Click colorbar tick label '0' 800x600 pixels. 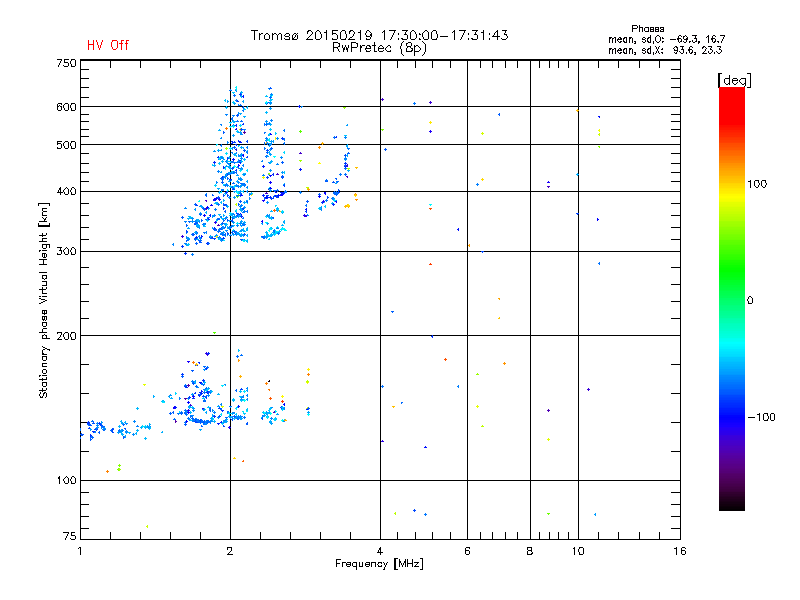tap(750, 300)
